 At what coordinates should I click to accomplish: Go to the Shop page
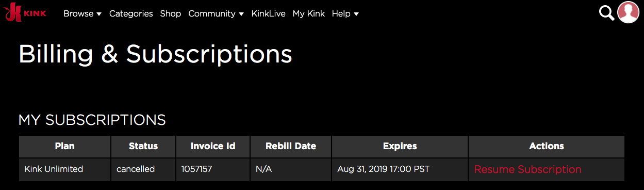pos(171,14)
